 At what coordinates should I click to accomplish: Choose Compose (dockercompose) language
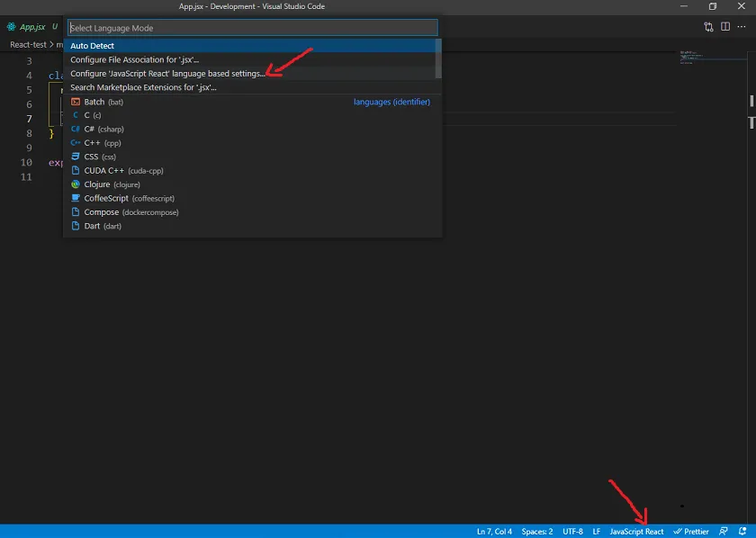tap(249, 212)
